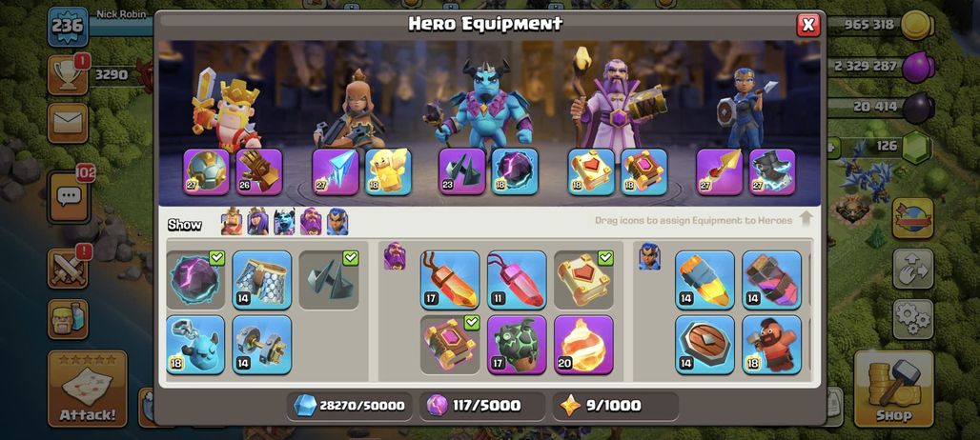Toggle the equipped spiky horns checkmark item
This screenshot has width=980, height=440.
tap(329, 280)
